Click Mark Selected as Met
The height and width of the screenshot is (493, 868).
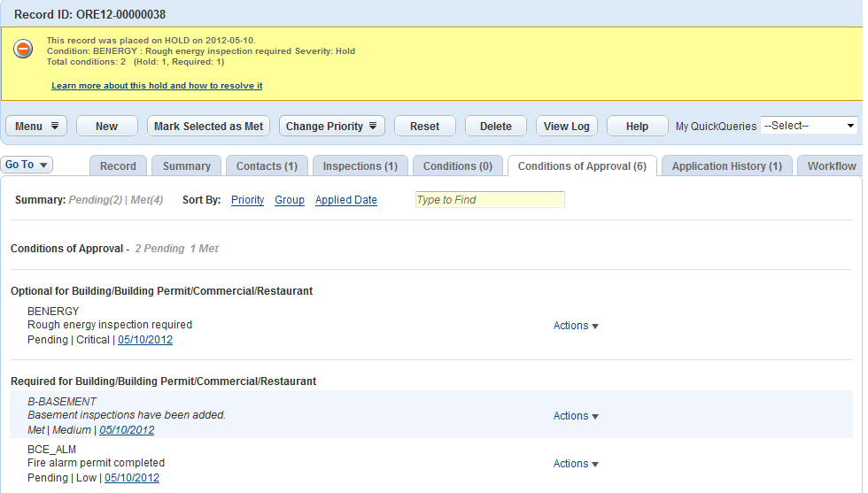click(x=208, y=127)
